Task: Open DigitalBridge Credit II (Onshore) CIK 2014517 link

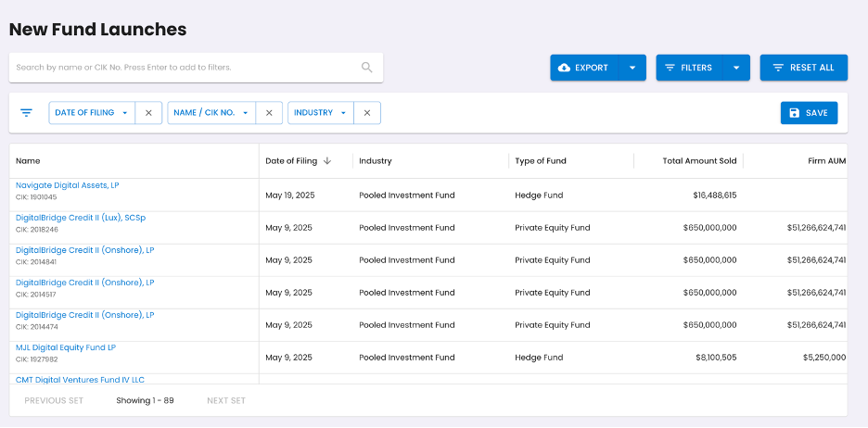Action: click(84, 283)
